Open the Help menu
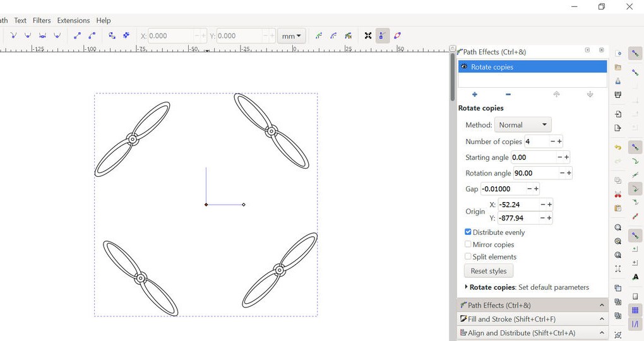The image size is (644, 341). [x=104, y=20]
